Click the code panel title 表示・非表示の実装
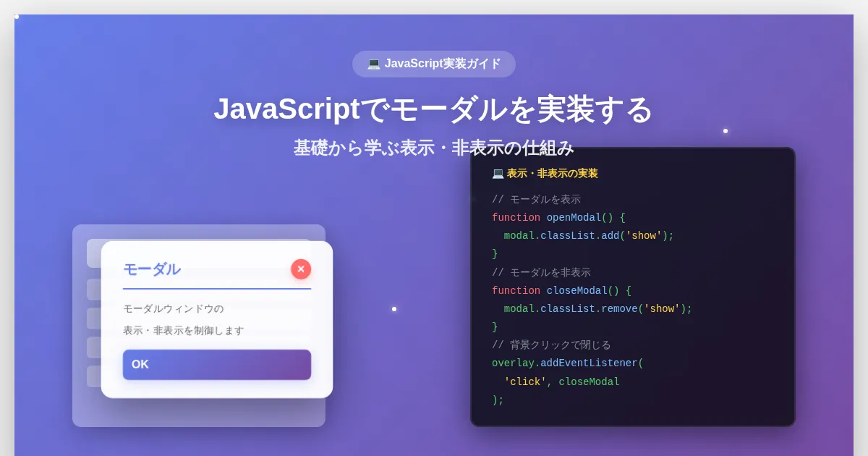This screenshot has width=868, height=456. tap(552, 174)
